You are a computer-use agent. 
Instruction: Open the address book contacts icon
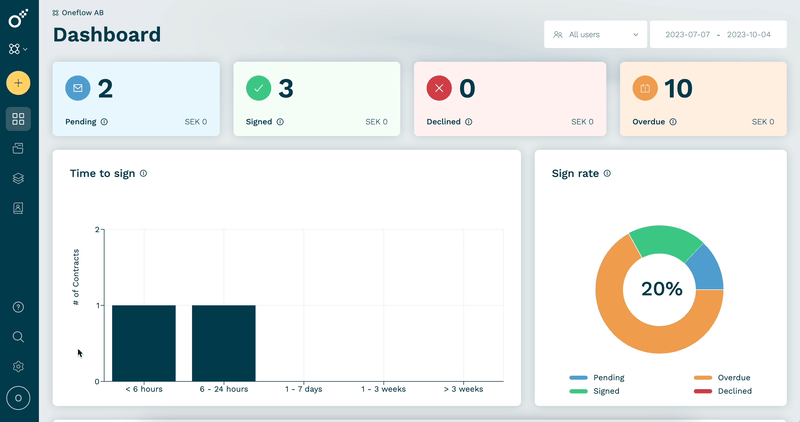coord(18,208)
